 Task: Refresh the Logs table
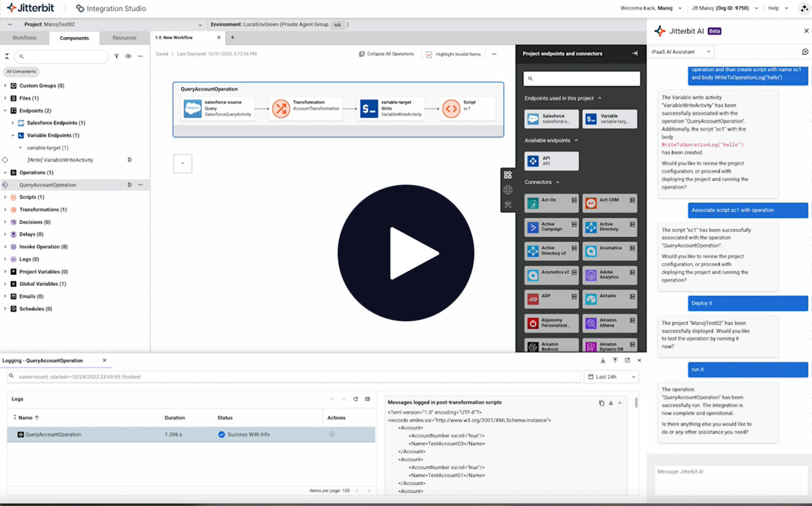355,399
